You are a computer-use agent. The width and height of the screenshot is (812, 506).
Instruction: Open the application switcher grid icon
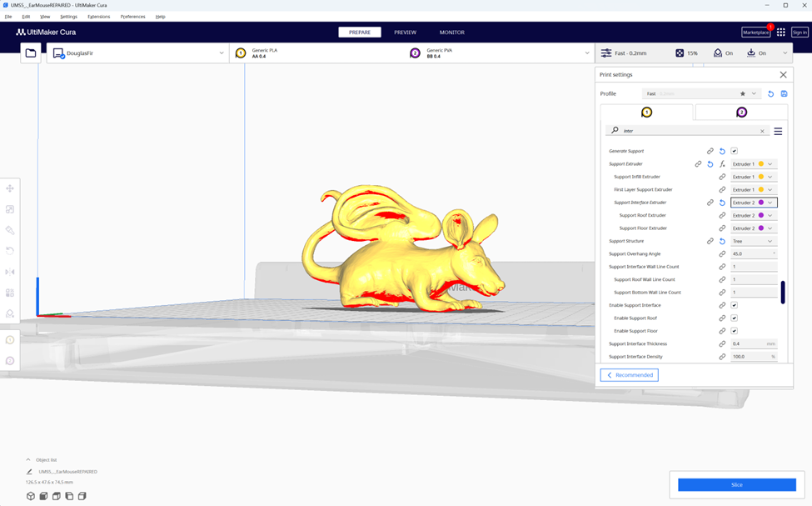pyautogui.click(x=780, y=33)
